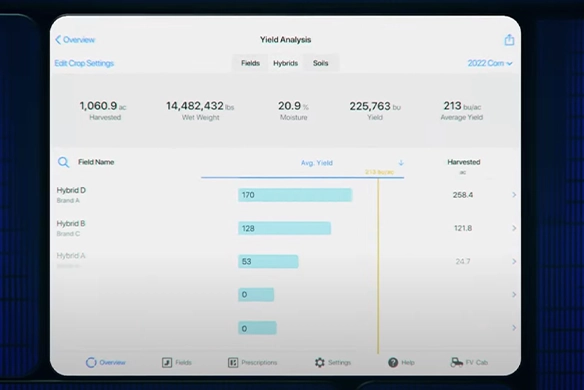
Task: Open the 2022 Corn dropdown
Action: coord(490,63)
